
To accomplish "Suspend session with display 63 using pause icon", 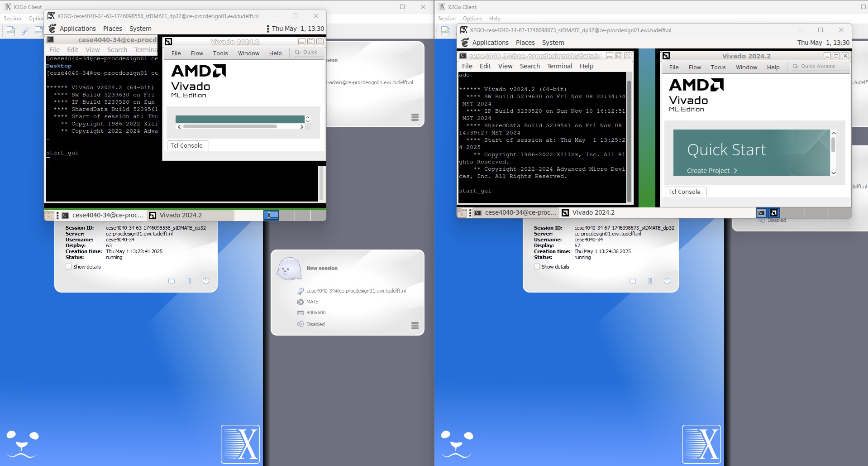I will point(189,281).
